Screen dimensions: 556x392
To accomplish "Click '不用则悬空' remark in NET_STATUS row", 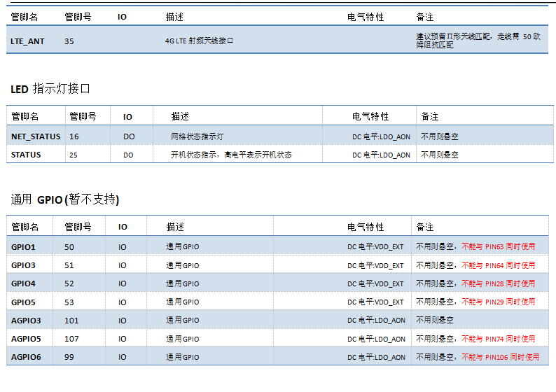I will pos(439,136).
